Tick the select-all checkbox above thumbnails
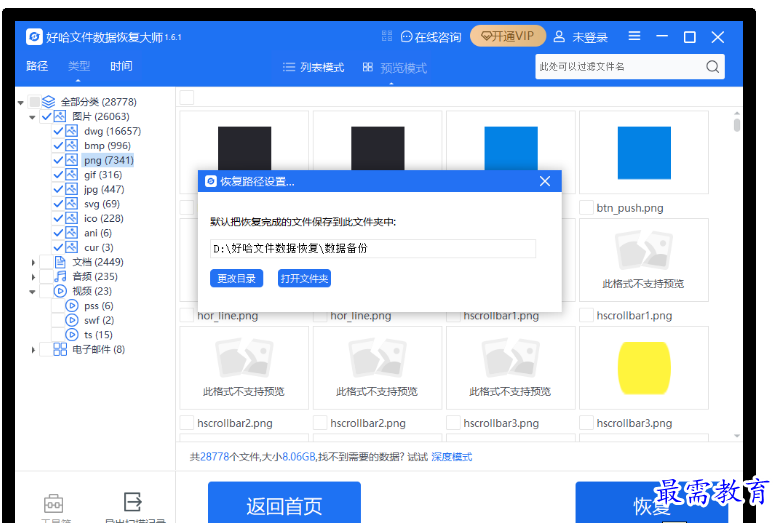778x523 pixels. (x=187, y=98)
